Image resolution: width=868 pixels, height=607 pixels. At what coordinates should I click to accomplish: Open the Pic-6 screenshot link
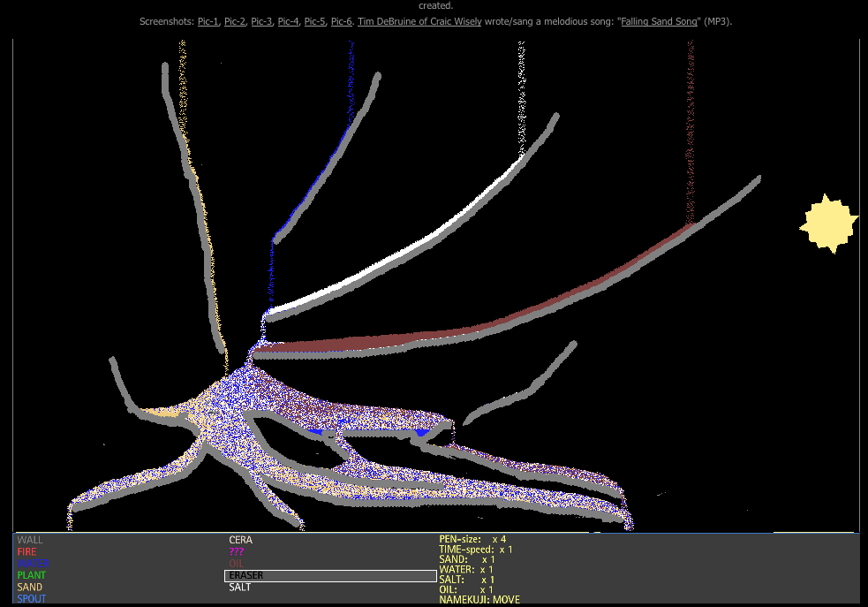click(x=341, y=21)
